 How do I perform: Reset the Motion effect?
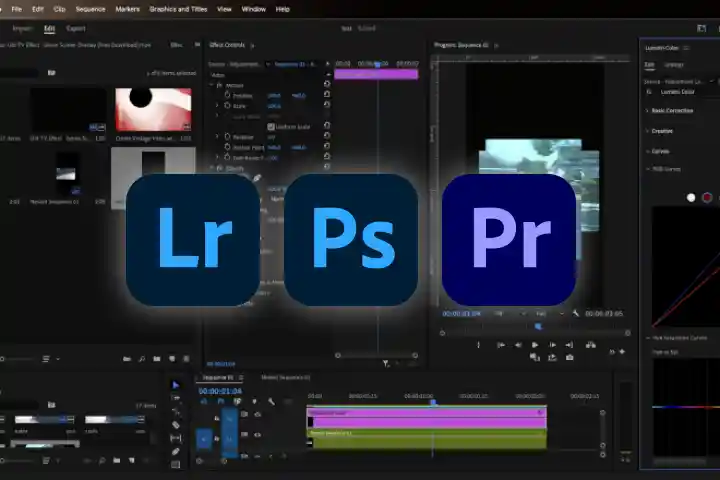[x=326, y=84]
